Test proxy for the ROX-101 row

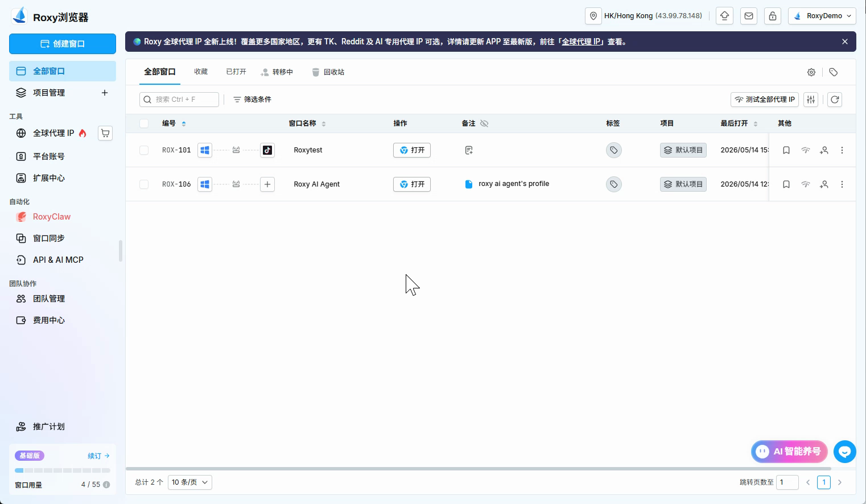tap(806, 150)
